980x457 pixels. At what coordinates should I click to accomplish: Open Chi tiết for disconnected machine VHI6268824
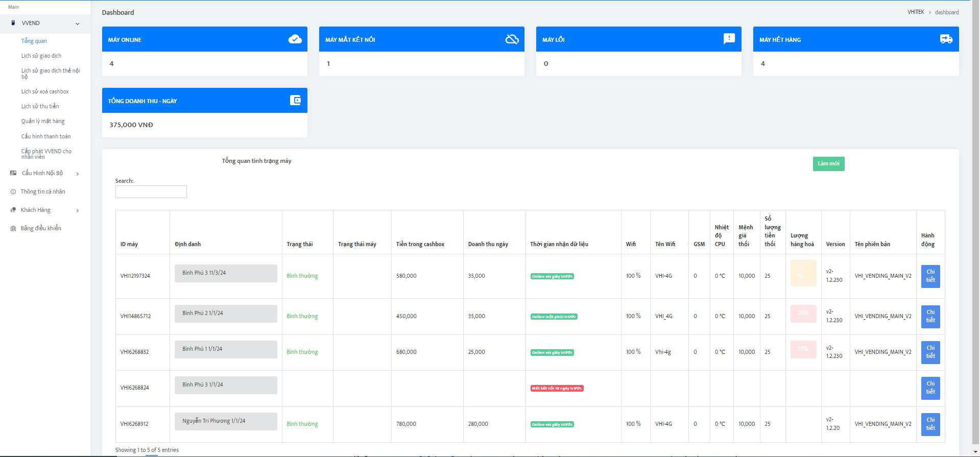point(930,388)
